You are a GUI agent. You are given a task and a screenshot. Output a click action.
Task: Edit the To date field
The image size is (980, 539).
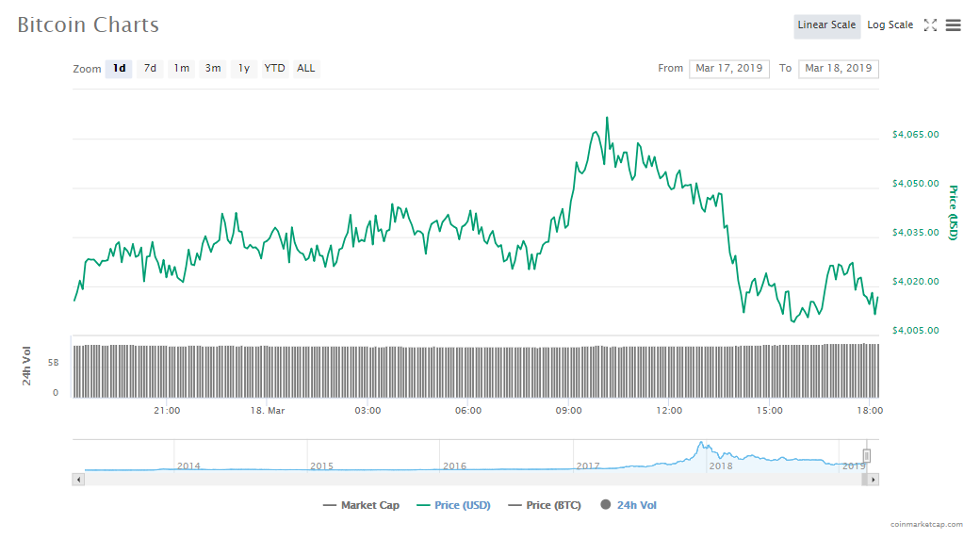click(x=838, y=69)
